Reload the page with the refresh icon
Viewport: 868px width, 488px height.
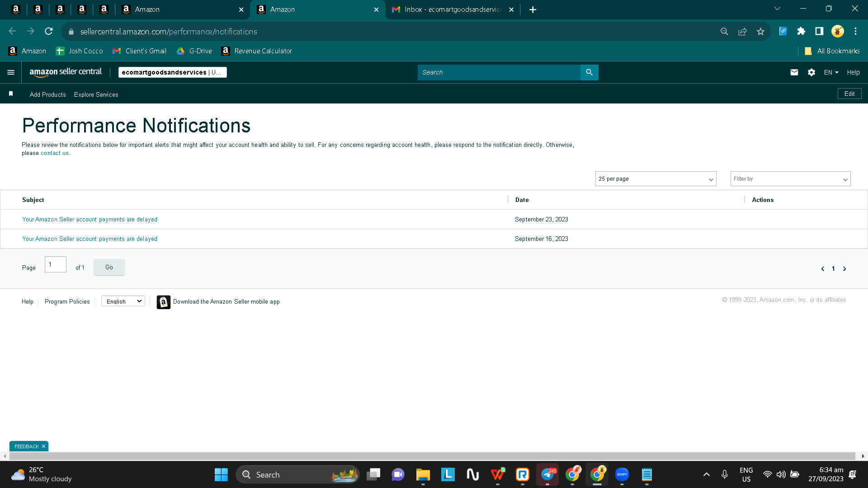[49, 31]
